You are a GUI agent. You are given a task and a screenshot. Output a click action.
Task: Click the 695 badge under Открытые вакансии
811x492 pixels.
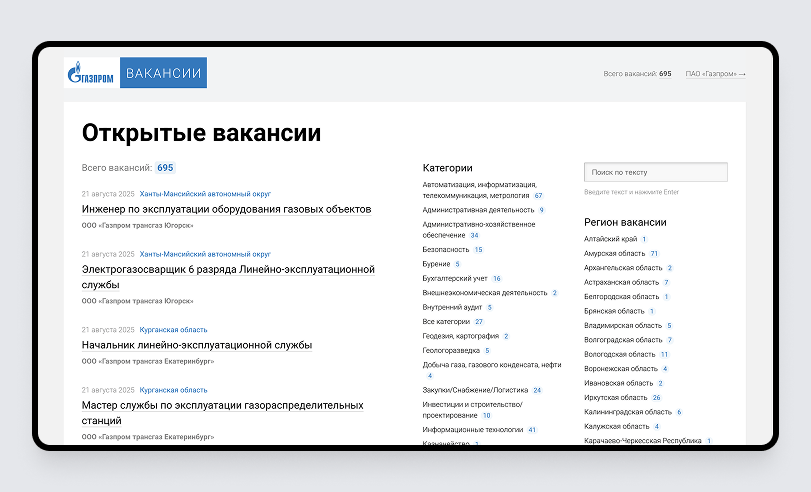[x=166, y=168]
